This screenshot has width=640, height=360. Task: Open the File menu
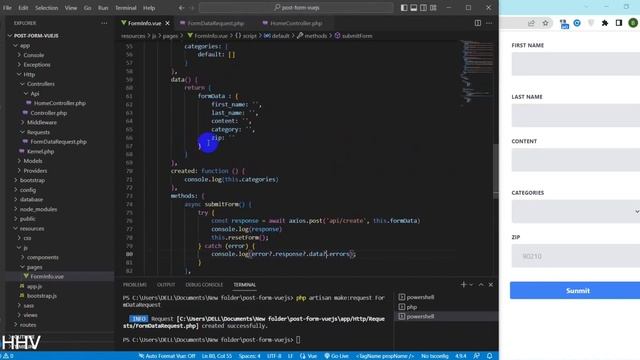coord(7,8)
